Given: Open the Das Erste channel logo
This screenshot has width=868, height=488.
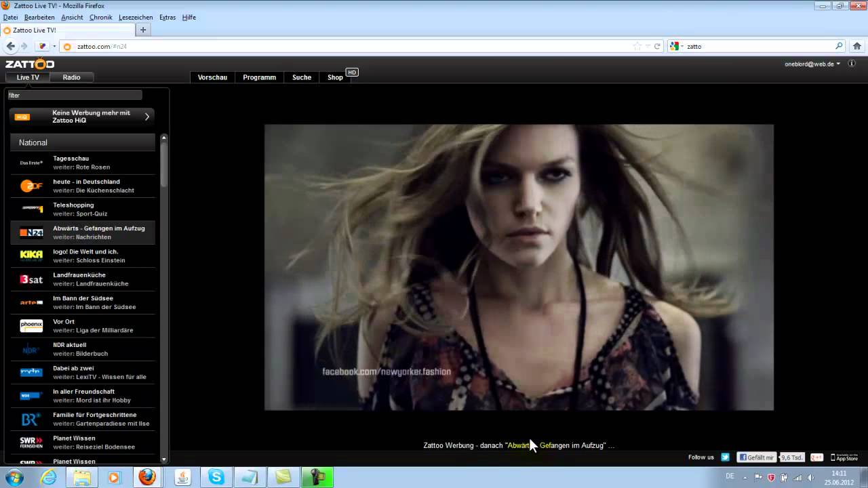Looking at the screenshot, I should pos(31,163).
